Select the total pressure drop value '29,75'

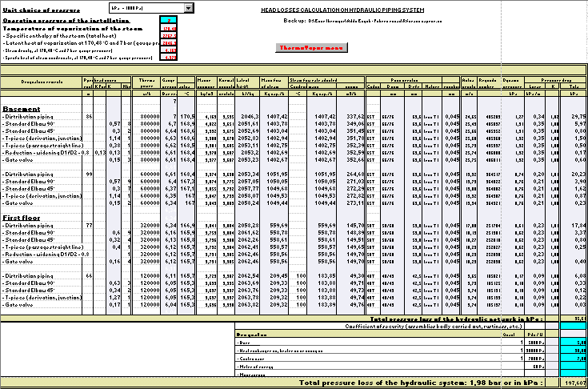[579, 117]
